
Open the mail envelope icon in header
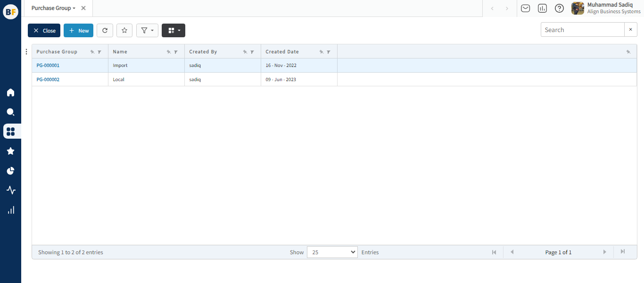[525, 8]
